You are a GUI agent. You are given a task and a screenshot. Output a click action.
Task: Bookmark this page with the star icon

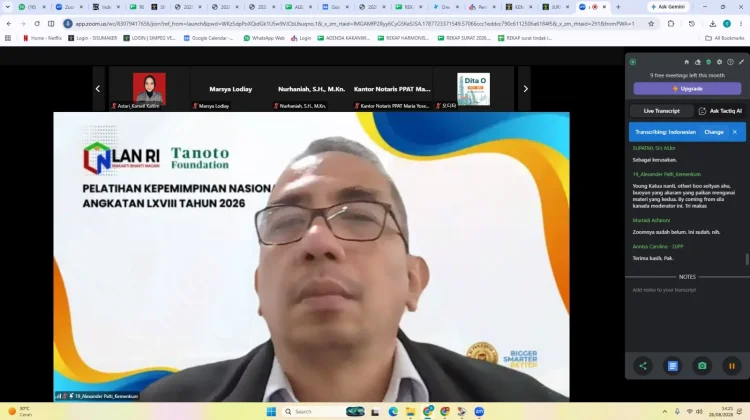(x=651, y=23)
